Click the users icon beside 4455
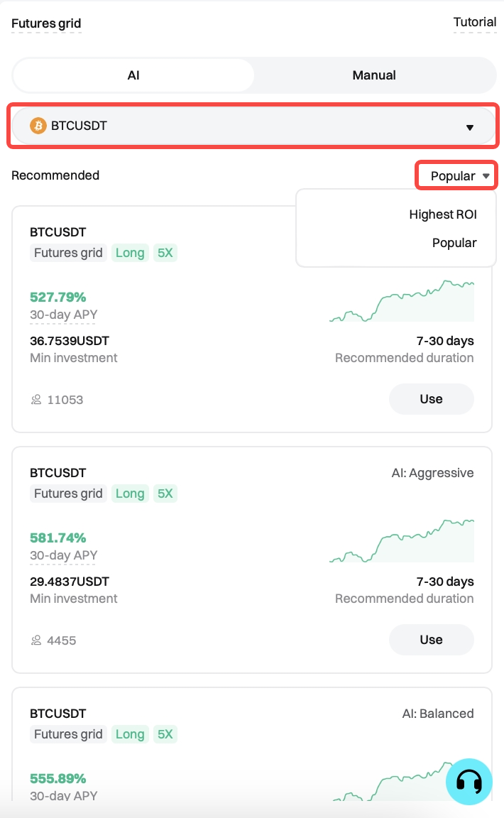504x818 pixels. [x=36, y=640]
